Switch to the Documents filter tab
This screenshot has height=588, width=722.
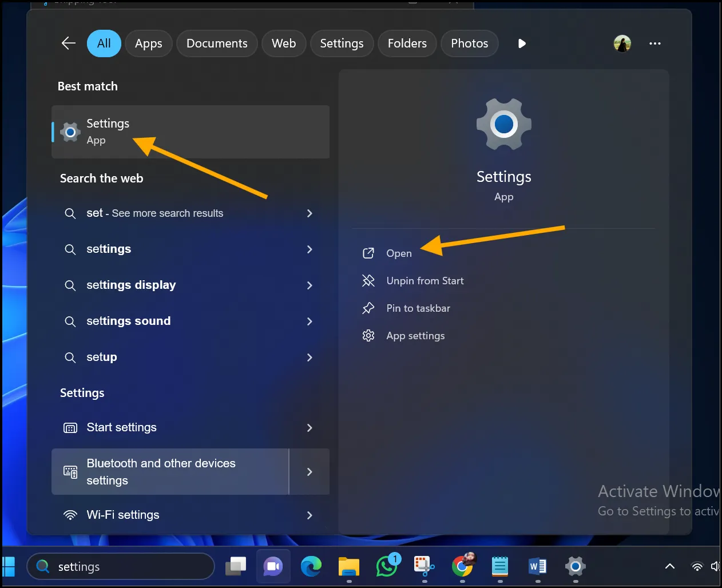[217, 43]
